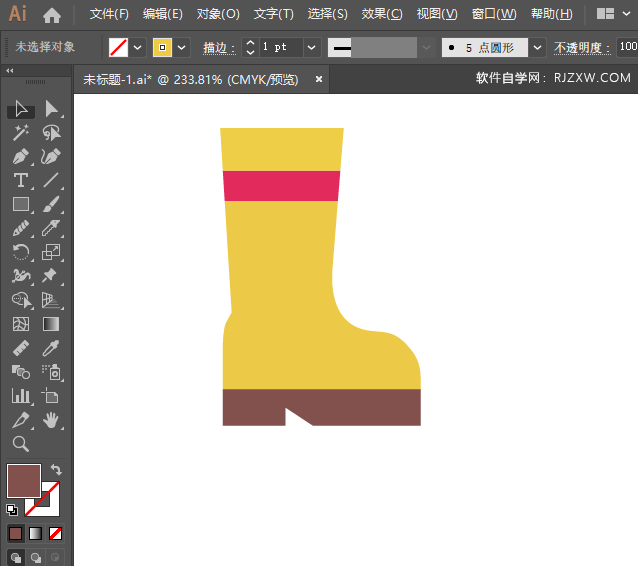Open the 效果(C) menu

pyautogui.click(x=382, y=14)
